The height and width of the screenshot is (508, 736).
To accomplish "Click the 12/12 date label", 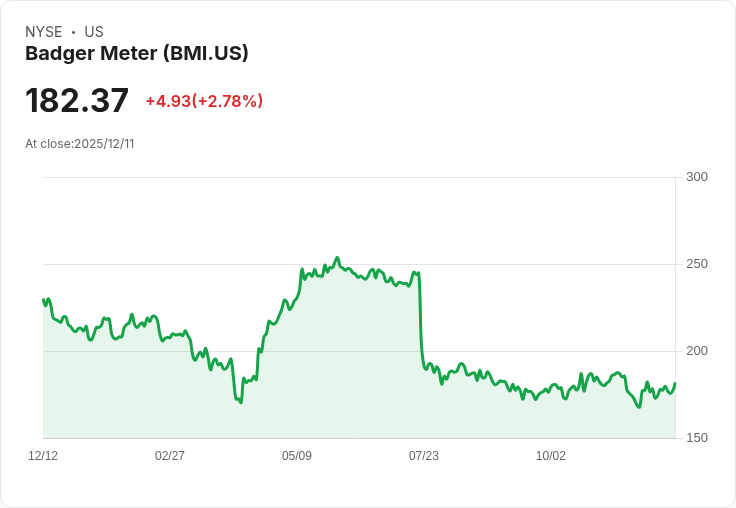I will coord(43,456).
